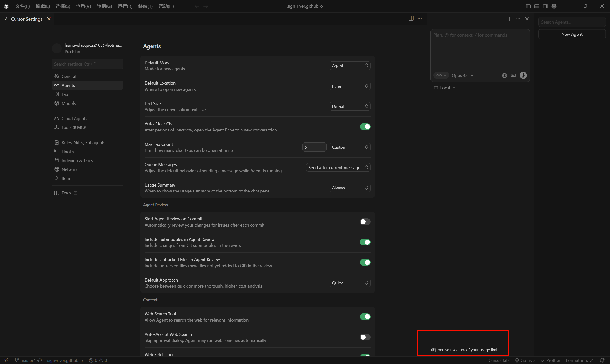Open the Max Tab Count Custom dropdown
Viewport: 610px width, 364px height.
pos(350,147)
